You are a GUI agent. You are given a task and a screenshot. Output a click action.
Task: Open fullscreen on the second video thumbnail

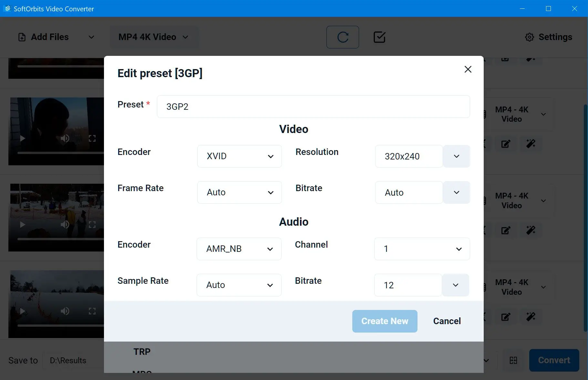[92, 138]
